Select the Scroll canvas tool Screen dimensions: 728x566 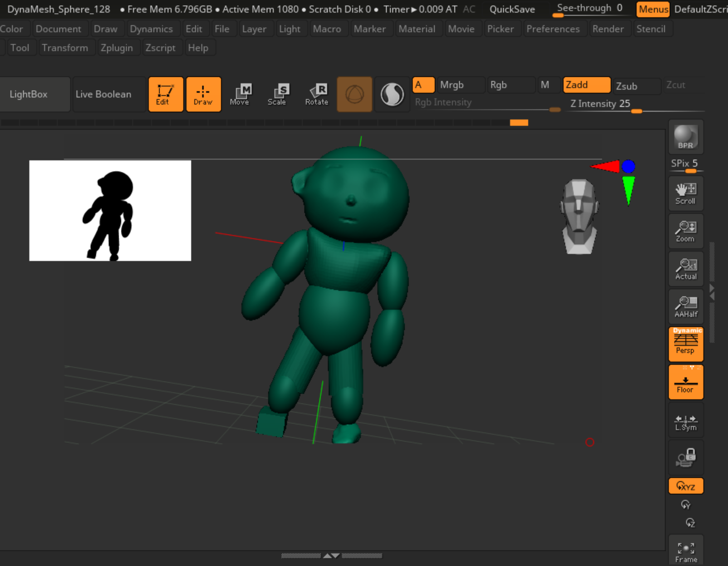(686, 193)
